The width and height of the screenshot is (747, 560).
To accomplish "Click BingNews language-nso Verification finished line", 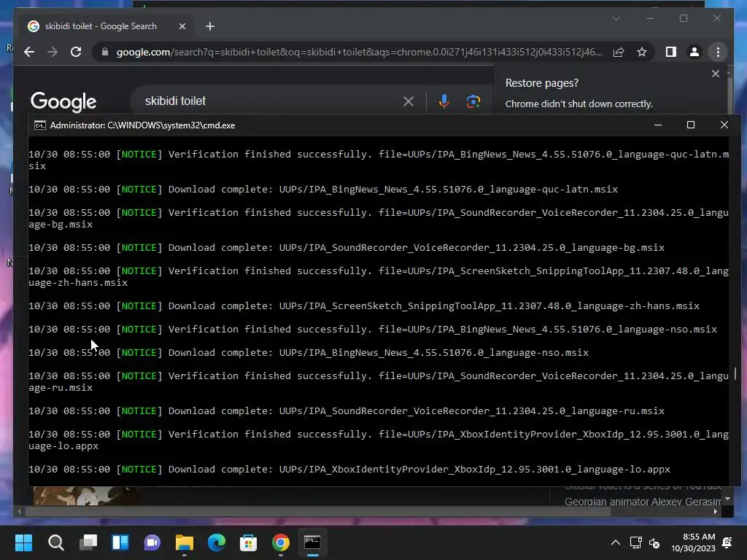I will 373,329.
